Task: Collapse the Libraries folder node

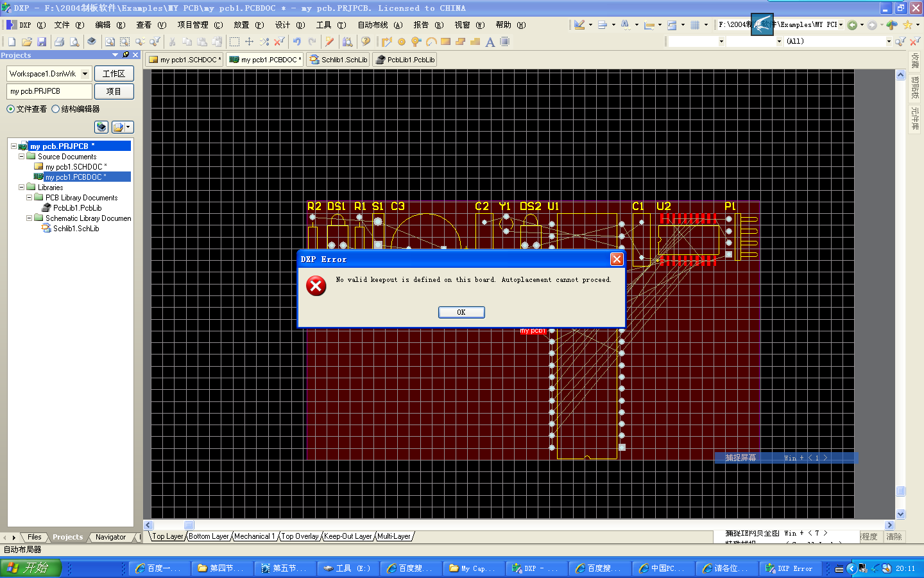Action: click(21, 188)
